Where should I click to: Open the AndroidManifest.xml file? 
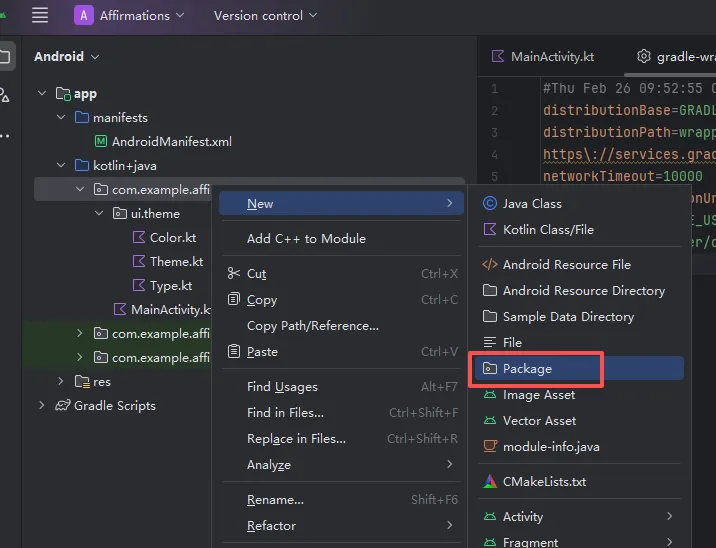point(171,142)
